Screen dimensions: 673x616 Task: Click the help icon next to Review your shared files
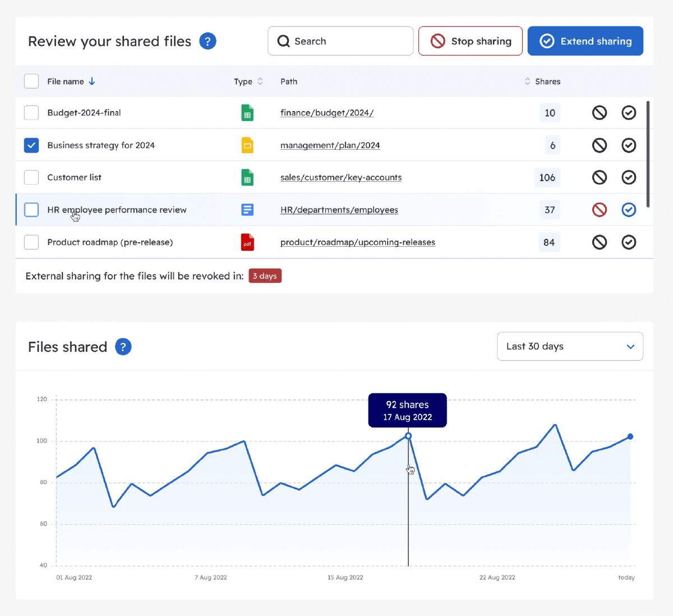[208, 41]
